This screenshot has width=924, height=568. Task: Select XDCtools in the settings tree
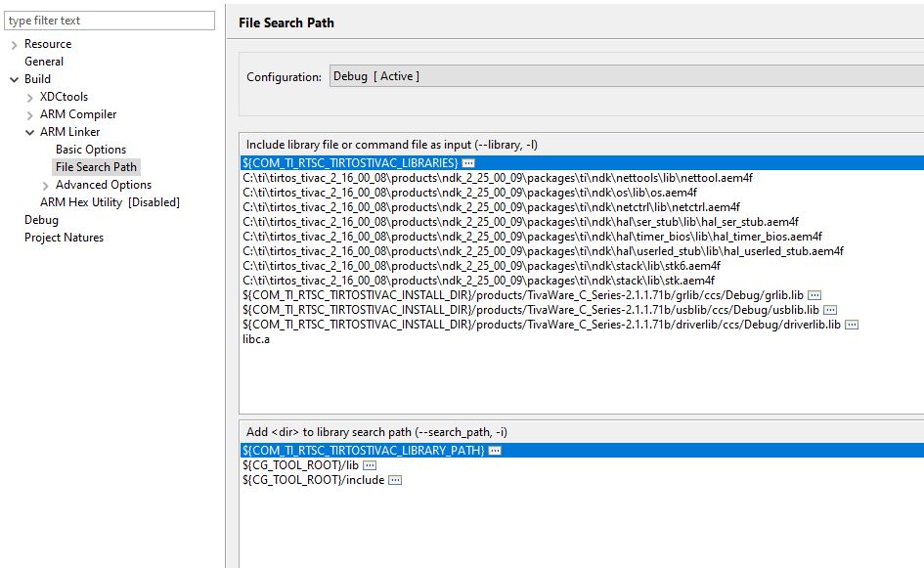pyautogui.click(x=64, y=97)
